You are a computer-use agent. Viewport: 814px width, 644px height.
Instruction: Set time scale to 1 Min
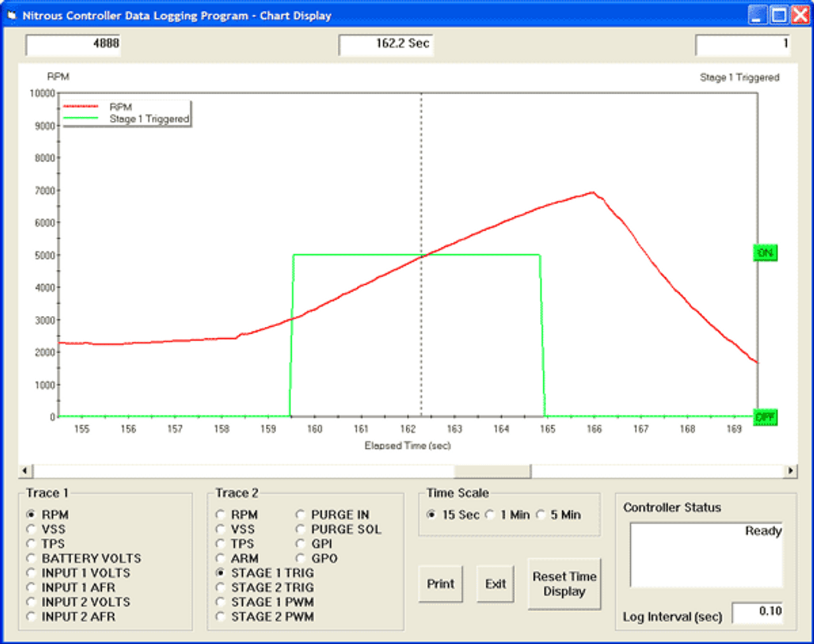tap(490, 514)
